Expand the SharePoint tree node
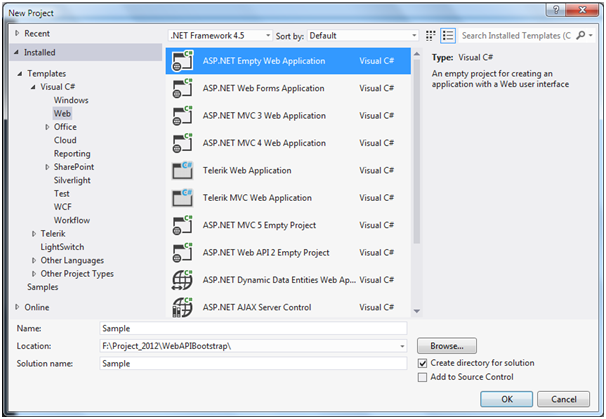This screenshot has height=419, width=606. pos(47,167)
